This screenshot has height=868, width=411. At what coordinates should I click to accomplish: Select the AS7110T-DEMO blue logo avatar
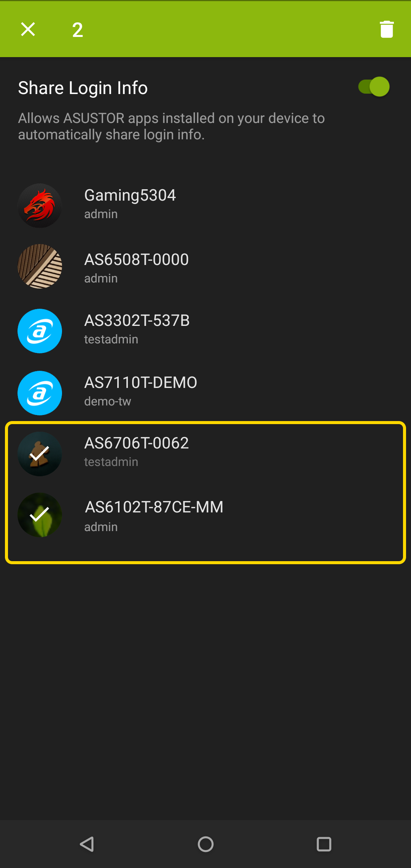(x=40, y=393)
